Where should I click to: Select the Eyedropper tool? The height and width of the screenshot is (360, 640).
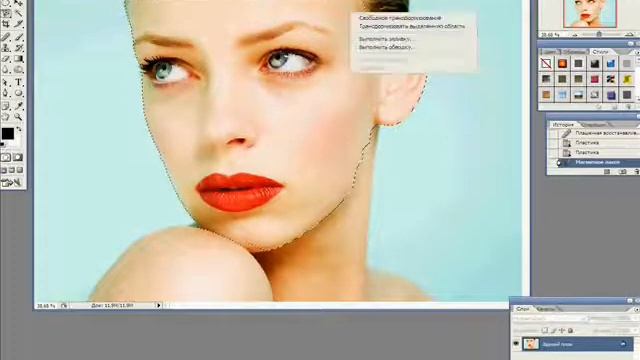pos(18,106)
